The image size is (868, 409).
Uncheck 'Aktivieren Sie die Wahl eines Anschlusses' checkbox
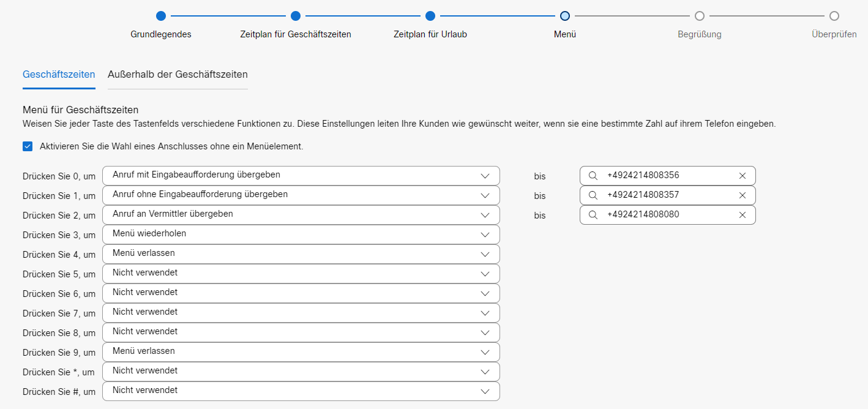[x=28, y=146]
